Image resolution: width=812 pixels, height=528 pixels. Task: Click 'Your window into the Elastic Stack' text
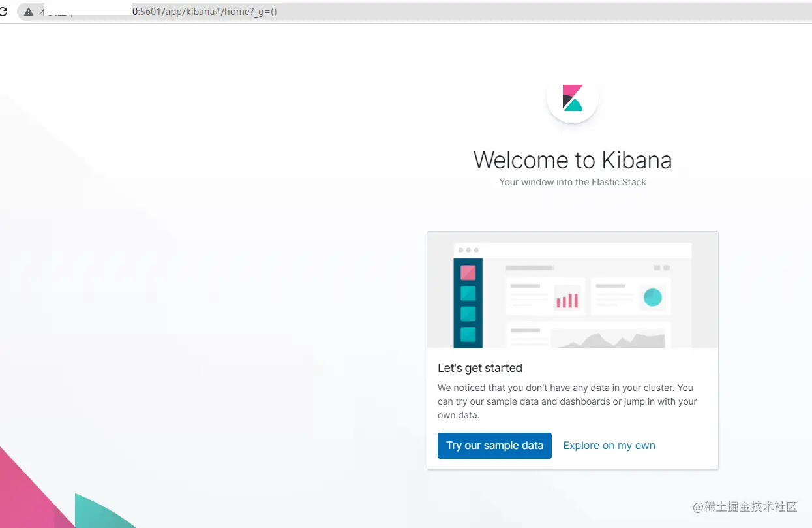[573, 182]
